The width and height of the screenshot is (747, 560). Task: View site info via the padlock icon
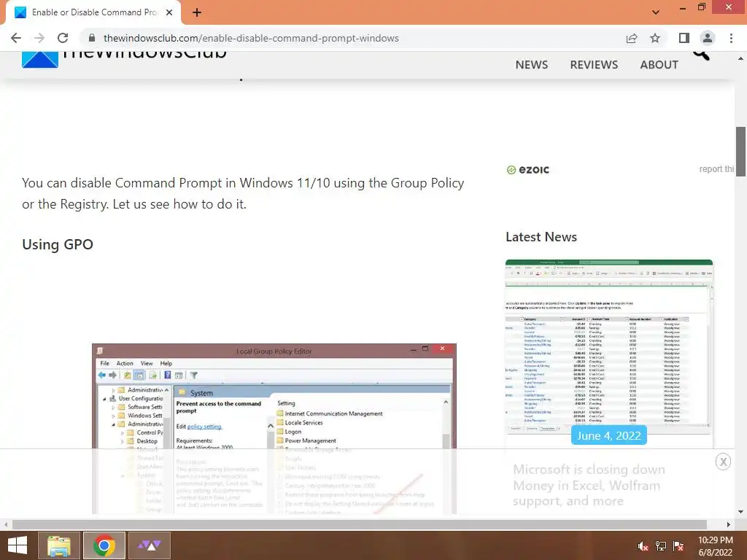point(92,38)
